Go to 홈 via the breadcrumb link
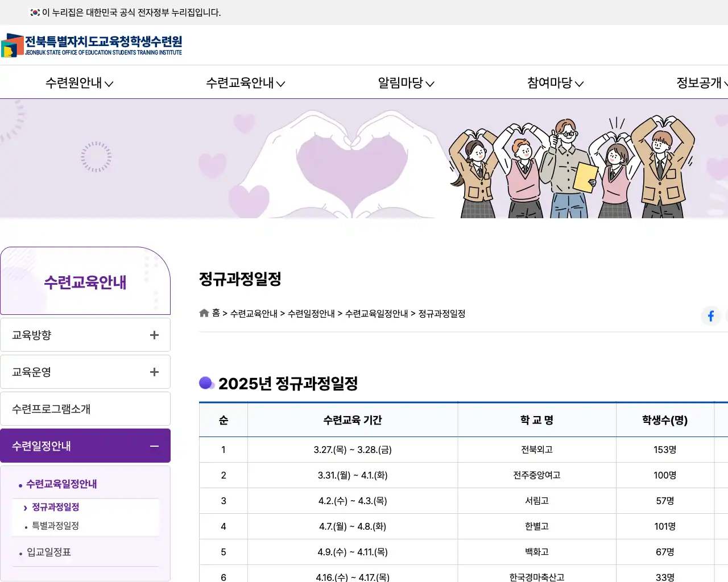Viewport: 728px width, 582px height. [x=215, y=313]
